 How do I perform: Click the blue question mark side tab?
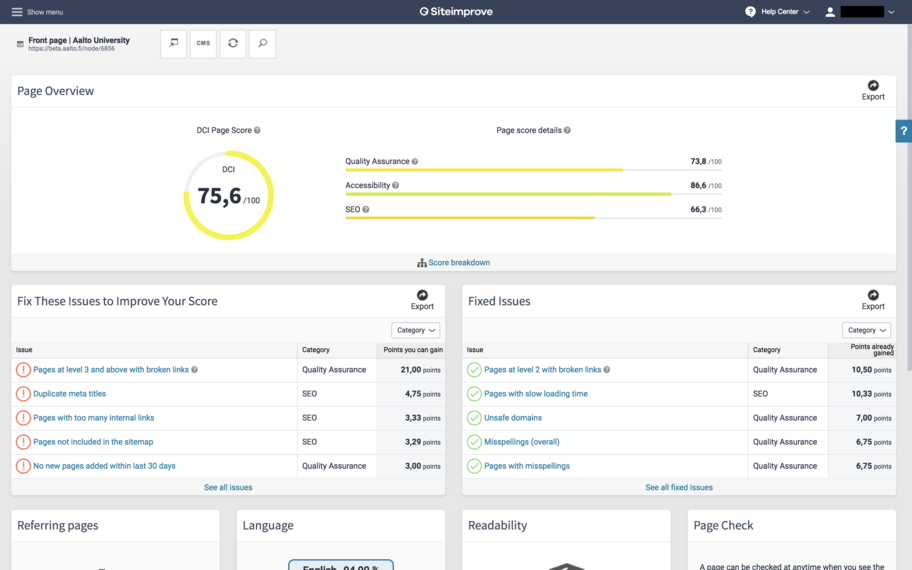(904, 131)
